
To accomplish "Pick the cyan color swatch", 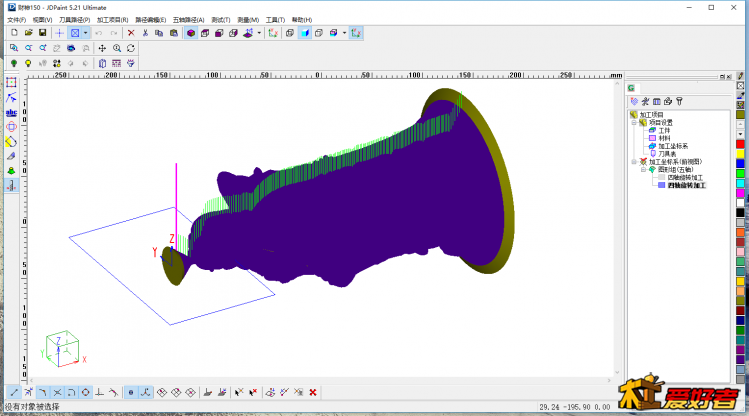I will 740,183.
